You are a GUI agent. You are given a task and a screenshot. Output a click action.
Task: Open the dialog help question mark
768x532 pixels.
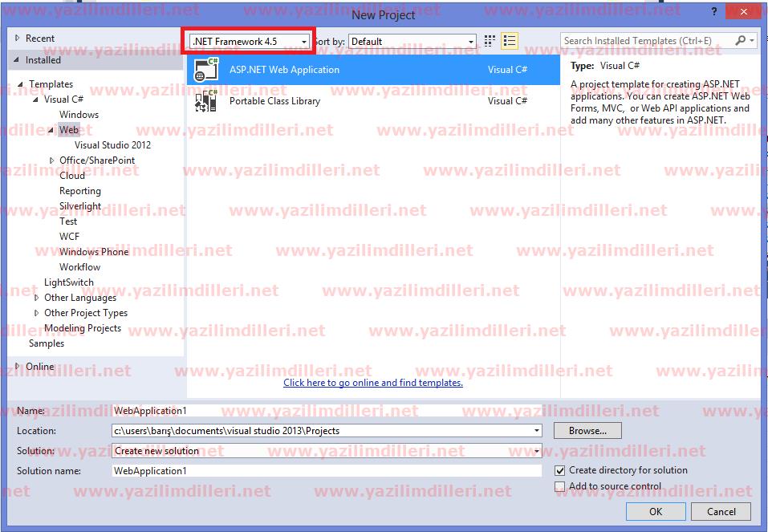click(713, 11)
